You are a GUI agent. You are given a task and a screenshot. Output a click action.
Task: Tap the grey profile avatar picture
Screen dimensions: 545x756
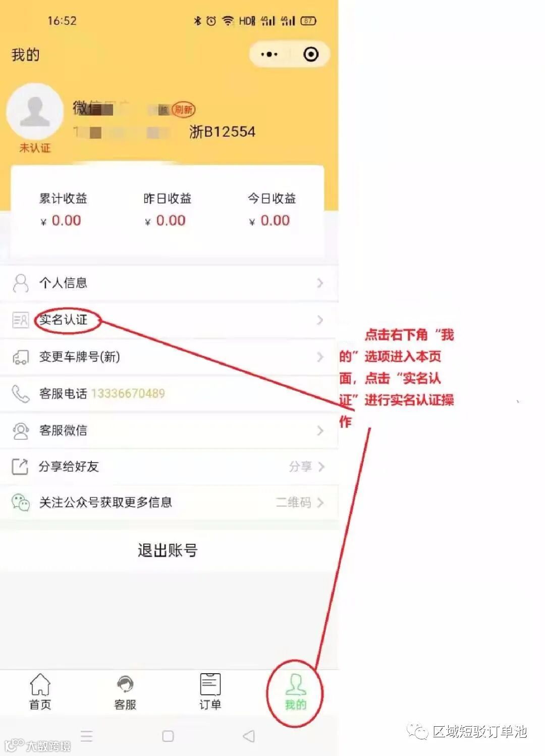[x=35, y=112]
